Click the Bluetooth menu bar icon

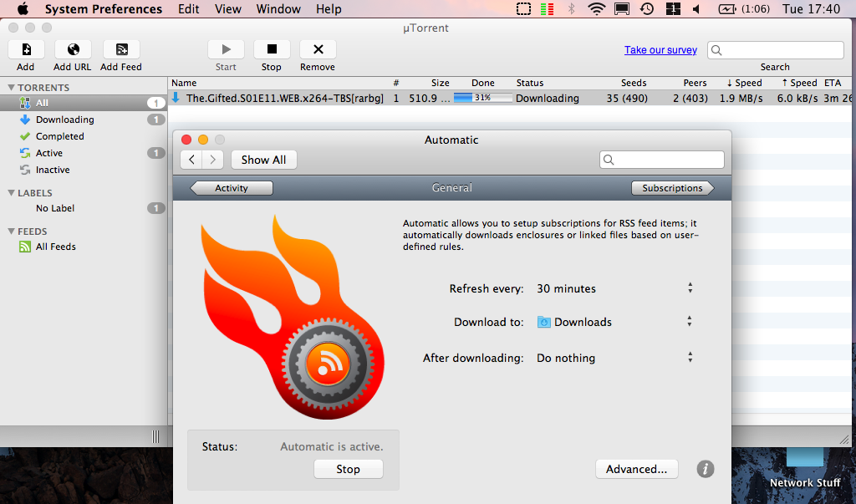[x=572, y=8]
